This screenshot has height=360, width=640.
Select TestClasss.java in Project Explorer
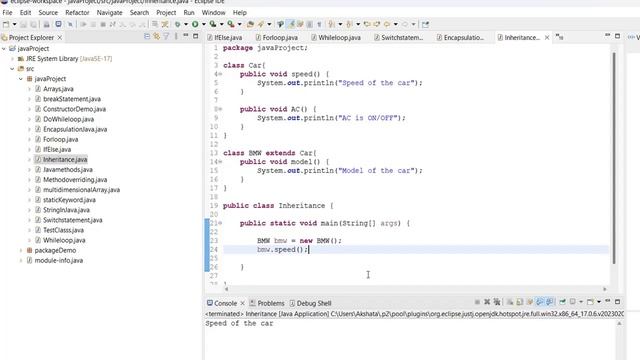pyautogui.click(x=63, y=230)
